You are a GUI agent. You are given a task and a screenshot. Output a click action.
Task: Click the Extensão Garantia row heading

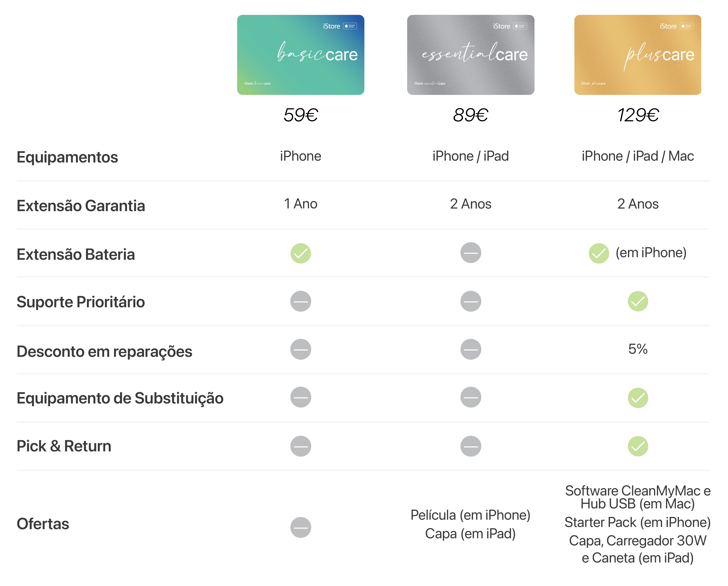(x=81, y=205)
